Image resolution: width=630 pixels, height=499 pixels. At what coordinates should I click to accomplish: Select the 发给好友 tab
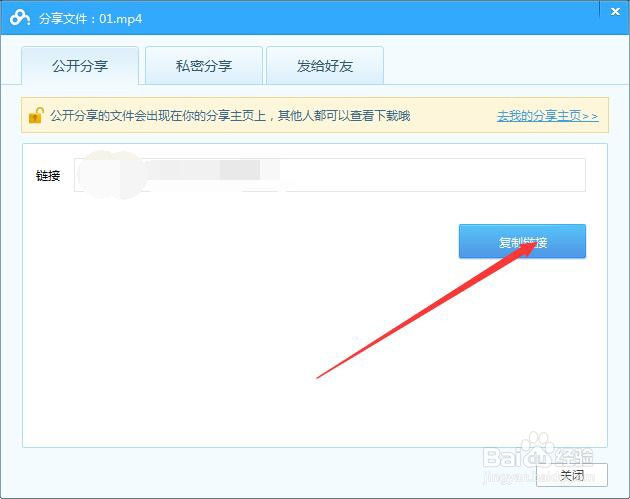click(325, 66)
